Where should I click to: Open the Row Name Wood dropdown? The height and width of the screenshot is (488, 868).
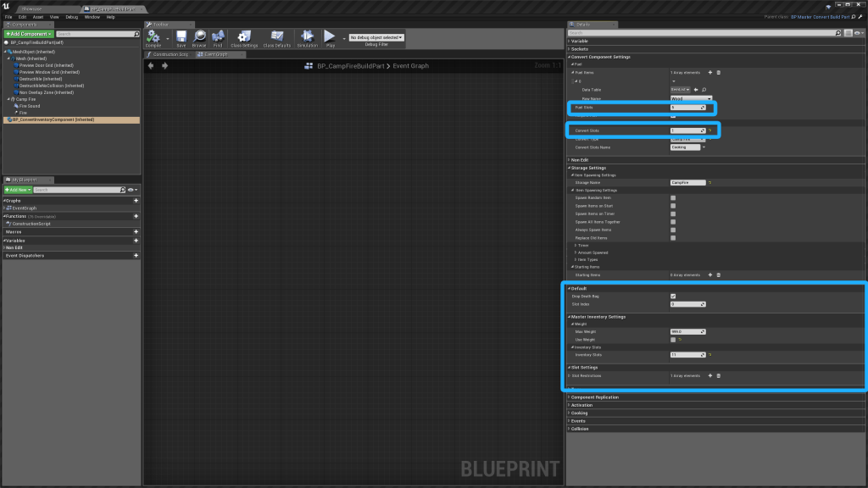click(x=691, y=98)
